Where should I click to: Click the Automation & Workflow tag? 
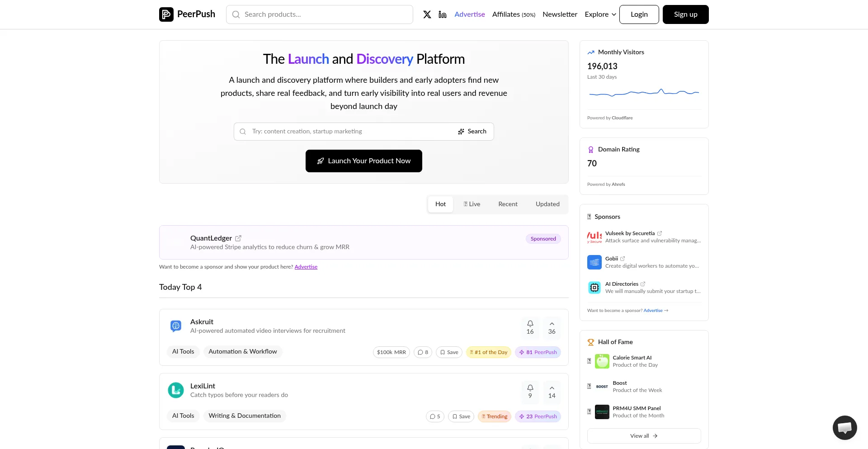[x=243, y=352]
